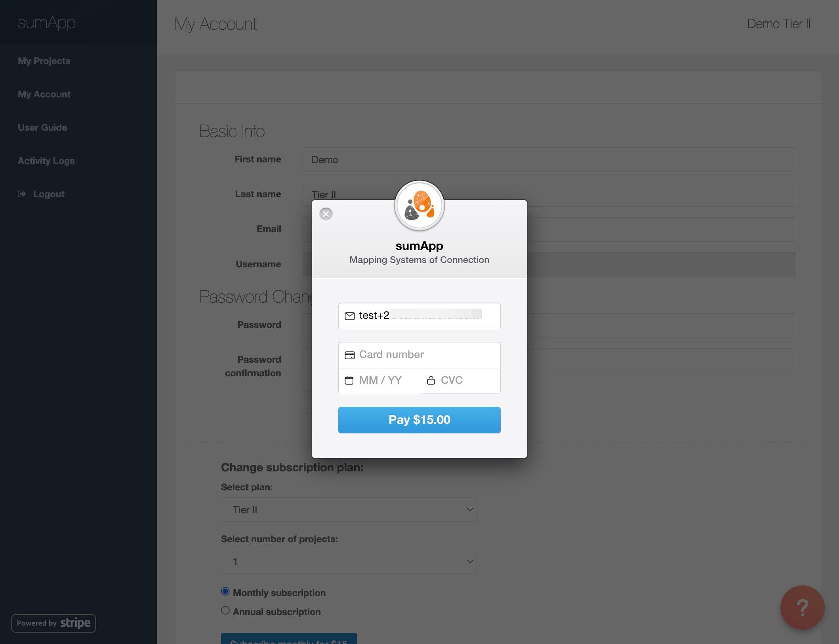The width and height of the screenshot is (839, 644).
Task: Click the envelope icon in email field
Action: pyautogui.click(x=349, y=316)
